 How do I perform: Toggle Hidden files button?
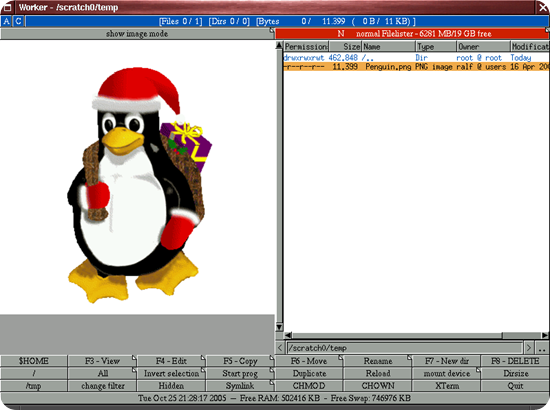click(x=171, y=386)
